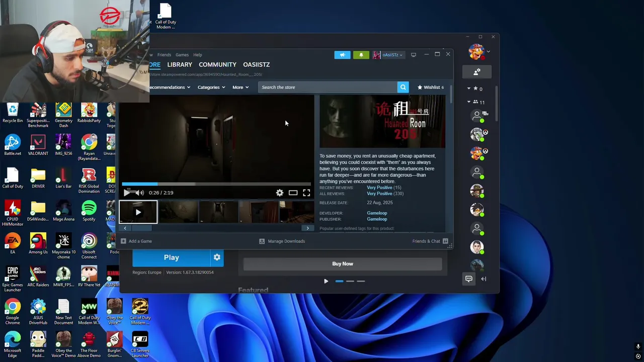Image resolution: width=644 pixels, height=362 pixels.
Task: Open the OASIISTZ profile tab
Action: (x=256, y=64)
